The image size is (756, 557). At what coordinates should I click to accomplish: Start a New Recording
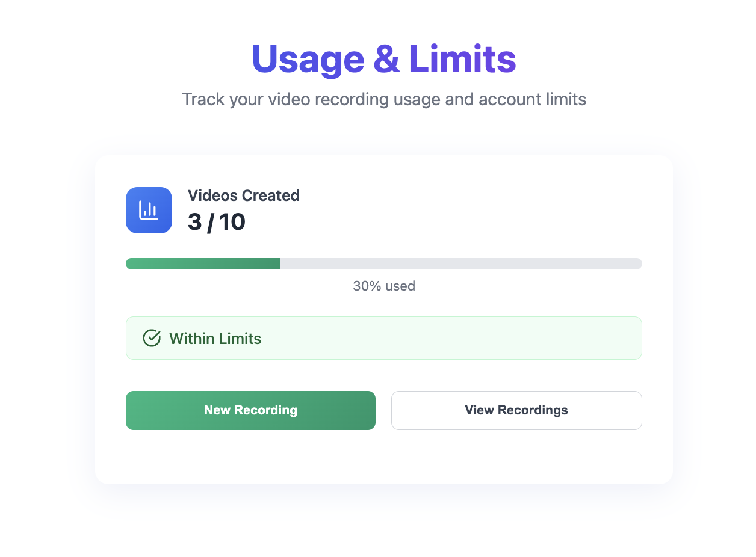click(x=250, y=410)
